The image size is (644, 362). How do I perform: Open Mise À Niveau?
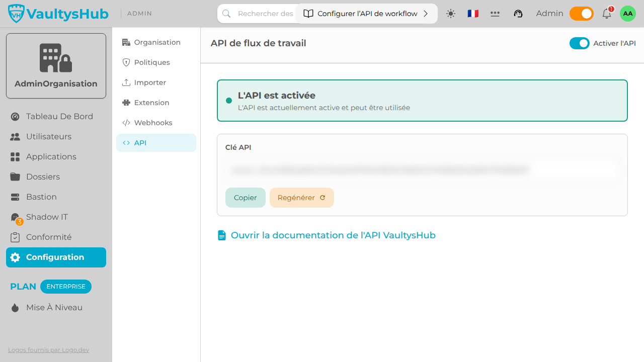(56, 307)
